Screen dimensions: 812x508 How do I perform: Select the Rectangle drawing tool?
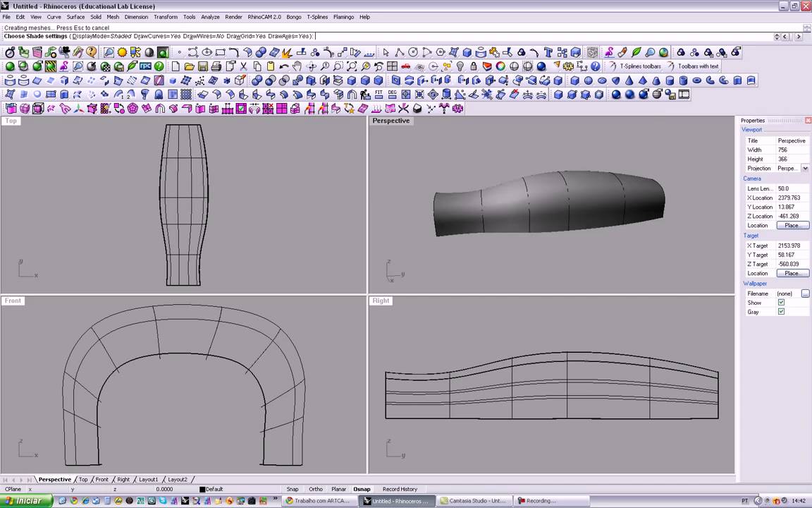pos(221,52)
